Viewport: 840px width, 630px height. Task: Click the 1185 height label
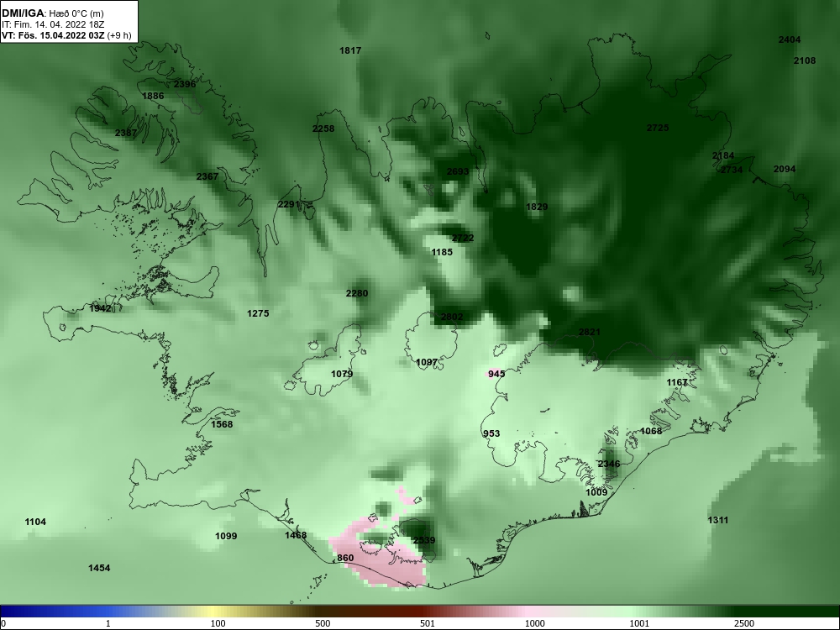[442, 252]
